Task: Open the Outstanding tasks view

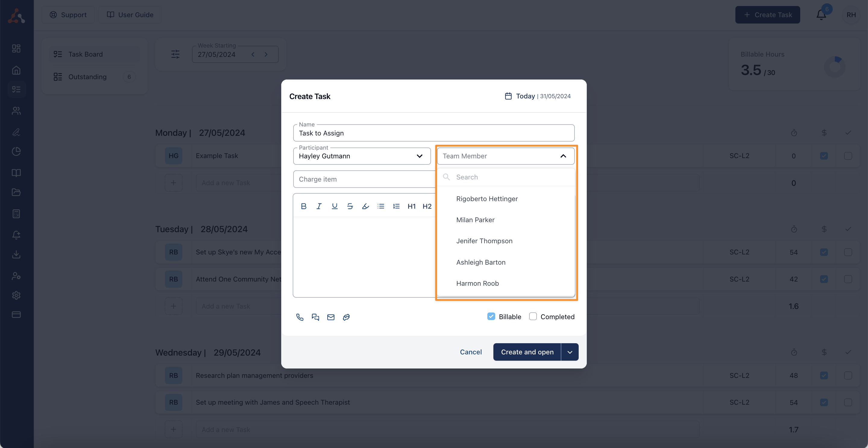Action: [94, 77]
